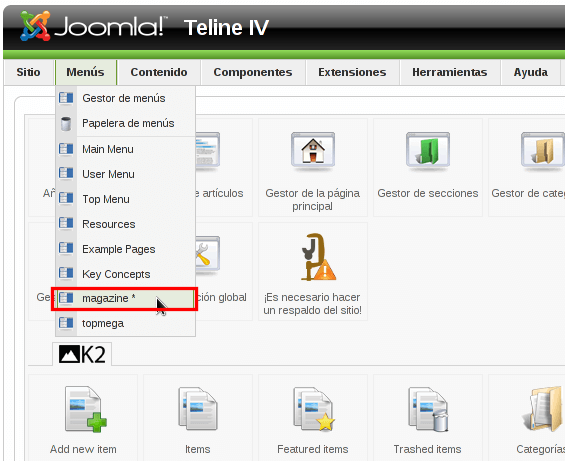Open the Gestor de categorías folder icon
Viewport: 565px width, 461px height.
click(543, 150)
